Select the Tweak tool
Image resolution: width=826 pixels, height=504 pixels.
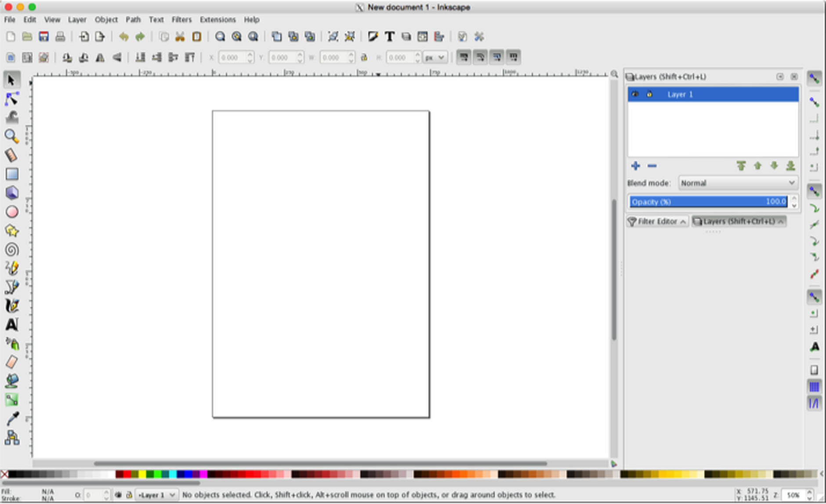[12, 117]
